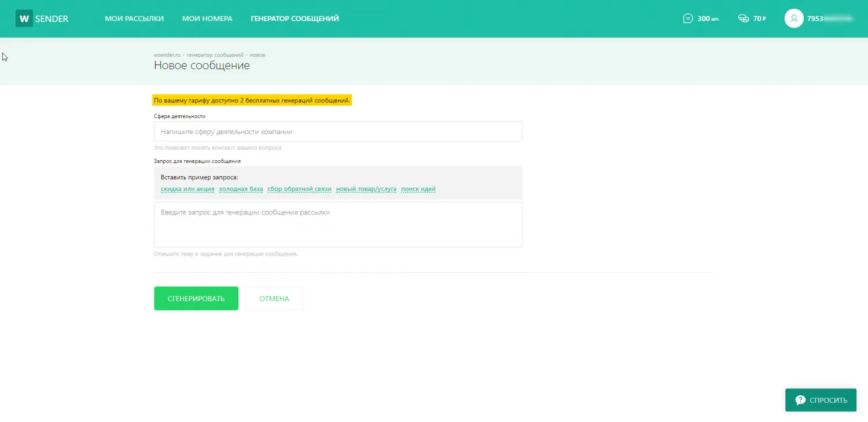This screenshot has width=868, height=422.
Task: Click the question mark chat icon
Action: [800, 400]
